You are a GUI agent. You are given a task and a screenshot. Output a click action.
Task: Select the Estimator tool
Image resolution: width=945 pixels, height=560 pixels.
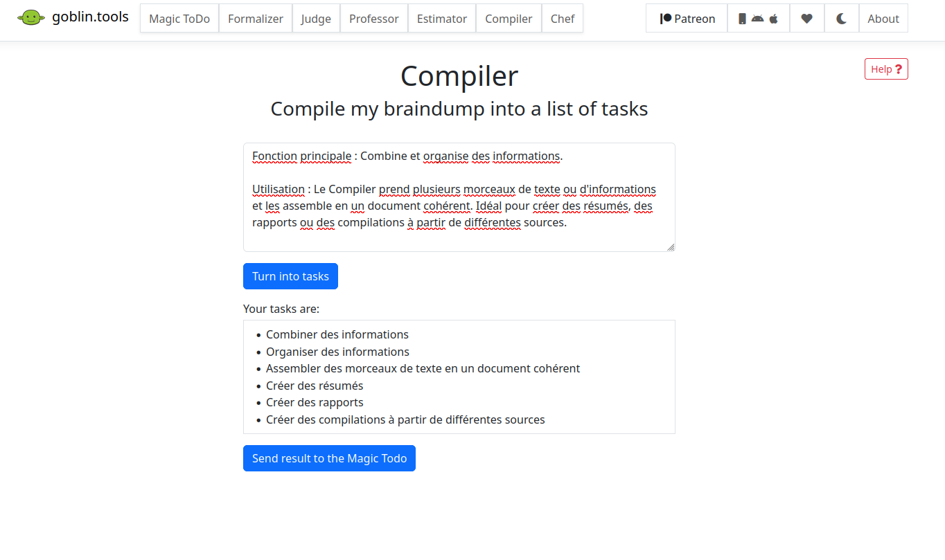point(442,19)
